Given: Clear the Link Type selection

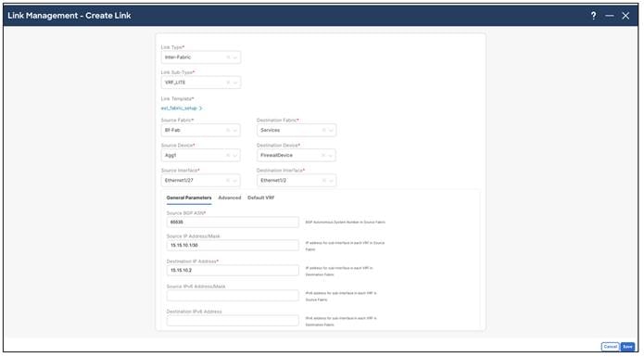Looking at the screenshot, I should coord(228,57).
